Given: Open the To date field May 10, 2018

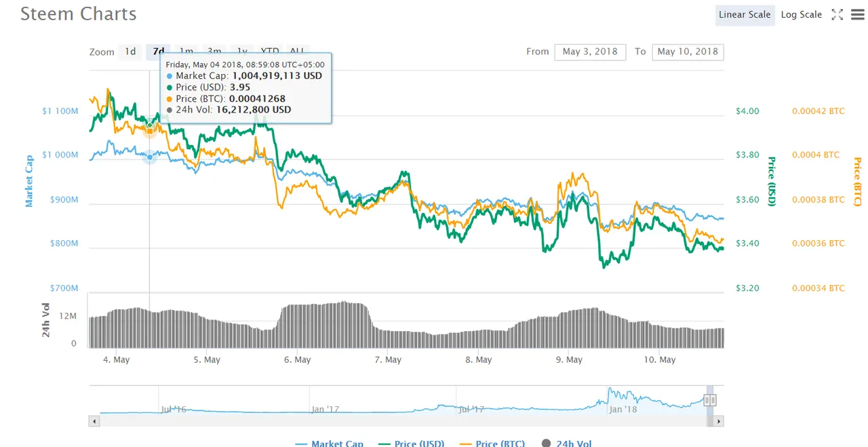Looking at the screenshot, I should (x=688, y=52).
